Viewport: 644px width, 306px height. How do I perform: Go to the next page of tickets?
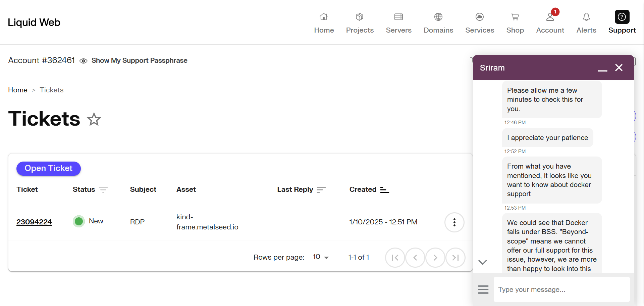pos(435,258)
